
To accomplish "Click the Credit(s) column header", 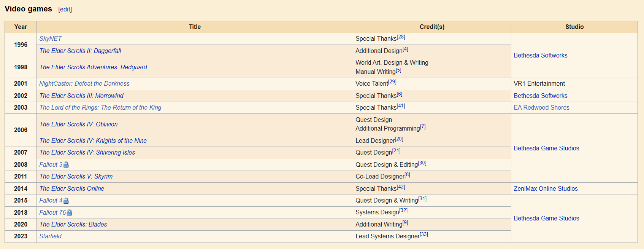I will [x=432, y=27].
